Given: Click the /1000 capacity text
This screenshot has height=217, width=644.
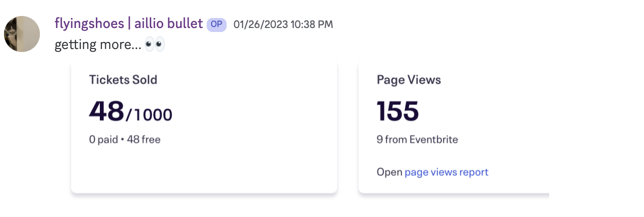Looking at the screenshot, I should [149, 115].
